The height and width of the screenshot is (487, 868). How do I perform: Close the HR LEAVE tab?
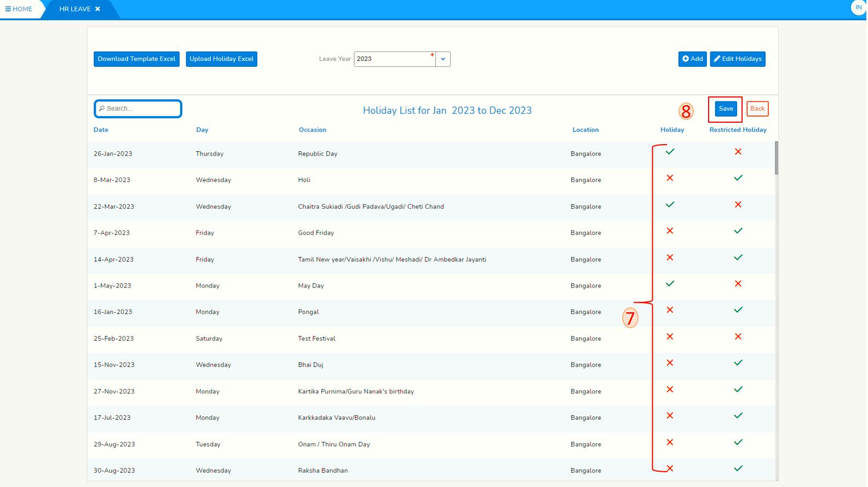tap(97, 9)
